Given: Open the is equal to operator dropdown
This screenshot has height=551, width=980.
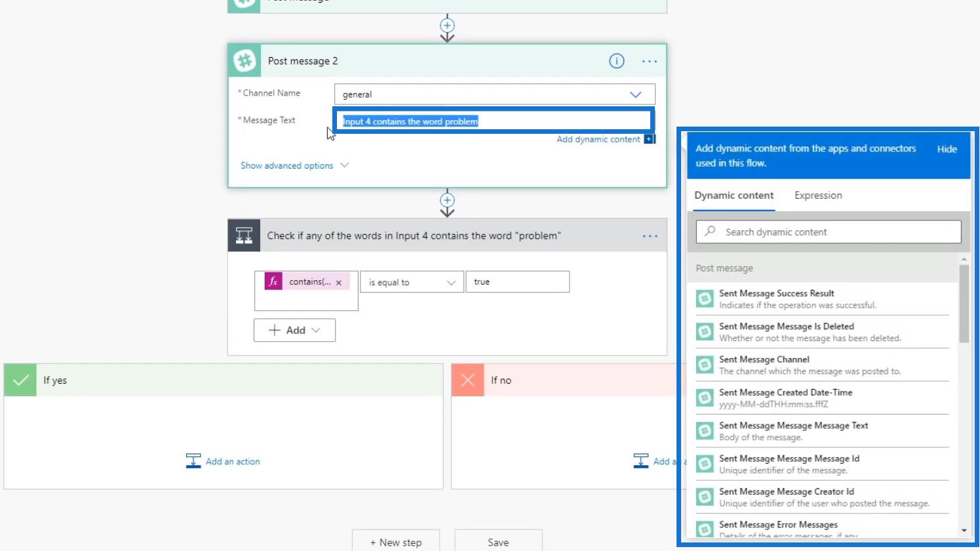Looking at the screenshot, I should 412,282.
